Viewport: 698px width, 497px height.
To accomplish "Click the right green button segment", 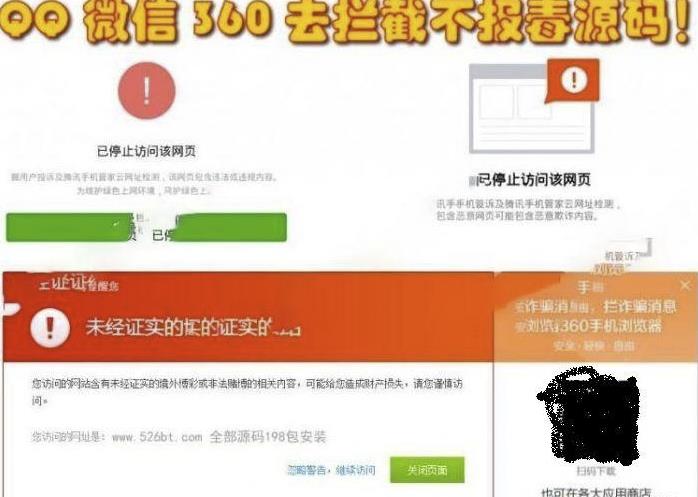I will (231, 228).
